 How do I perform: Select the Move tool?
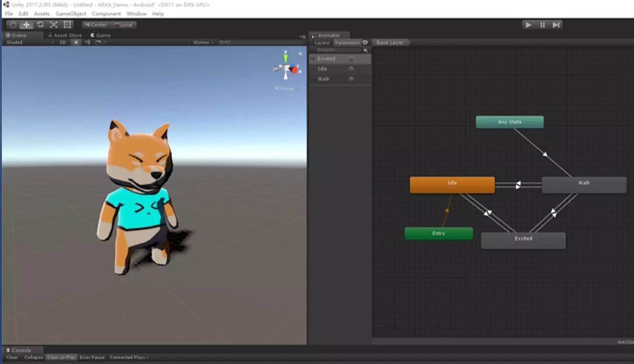point(26,24)
